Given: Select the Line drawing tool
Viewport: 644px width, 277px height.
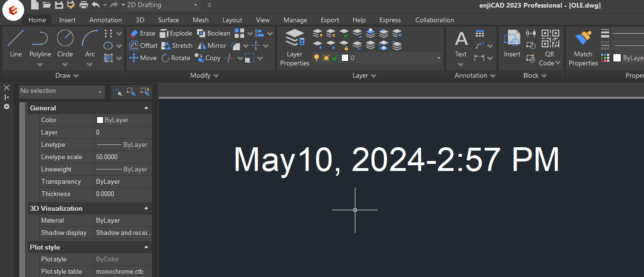Looking at the screenshot, I should coord(16,43).
